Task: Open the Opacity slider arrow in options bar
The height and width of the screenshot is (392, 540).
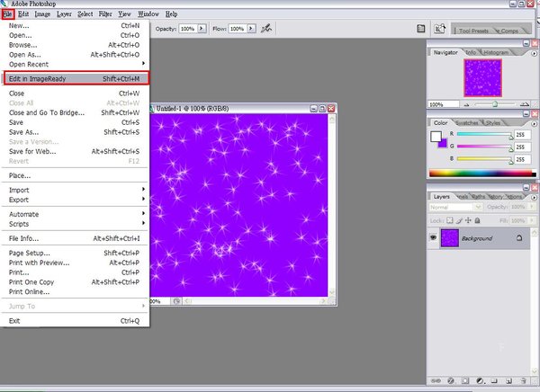Action: coord(202,29)
